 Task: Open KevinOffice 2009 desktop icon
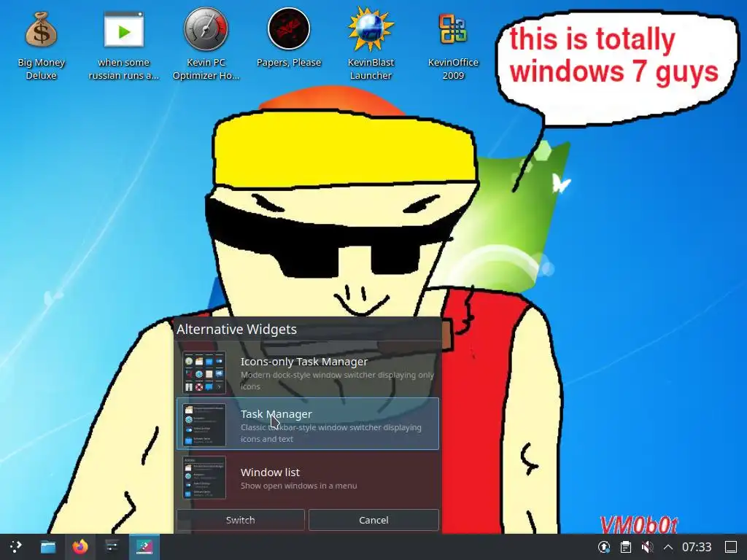452,45
